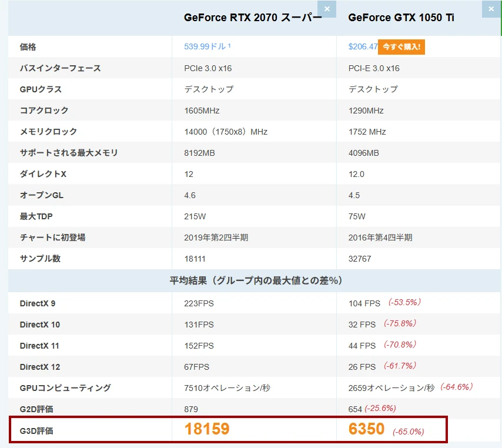Image resolution: width=502 pixels, height=448 pixels.
Task: Remove the GeForce RTX 2070 スーパー column
Action: click(327, 9)
